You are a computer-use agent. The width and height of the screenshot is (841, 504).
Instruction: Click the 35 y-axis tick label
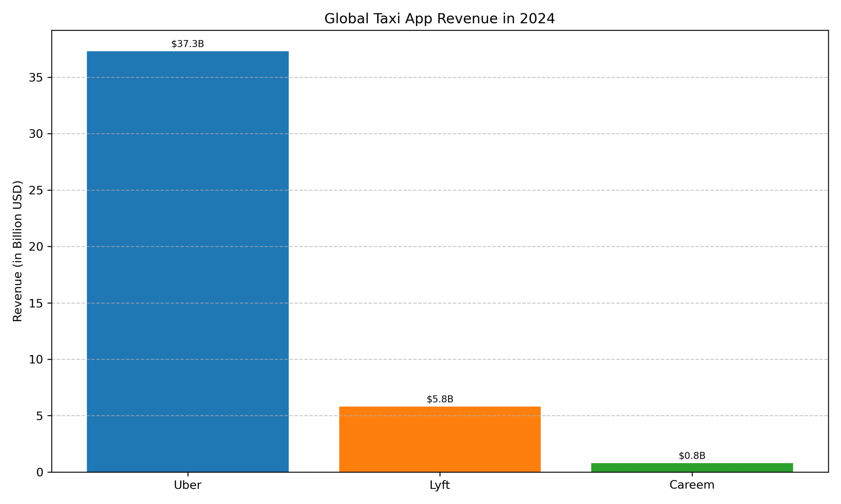tap(36, 78)
